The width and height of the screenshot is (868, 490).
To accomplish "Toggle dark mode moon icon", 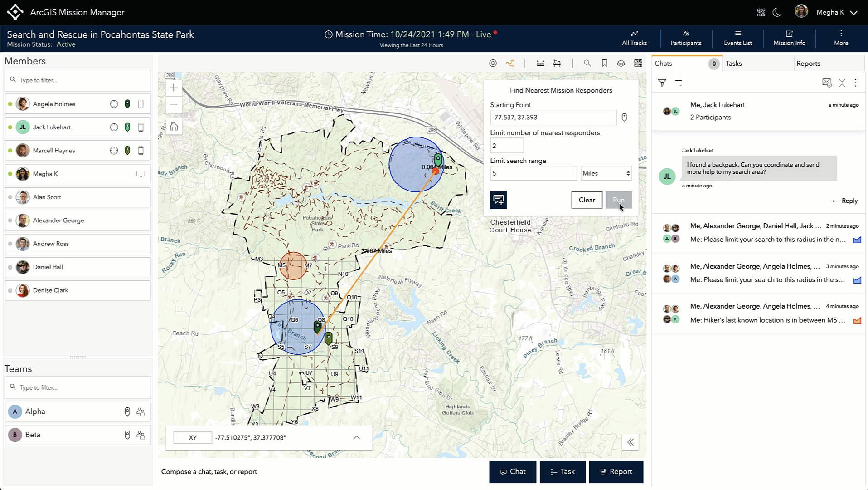I will (777, 12).
